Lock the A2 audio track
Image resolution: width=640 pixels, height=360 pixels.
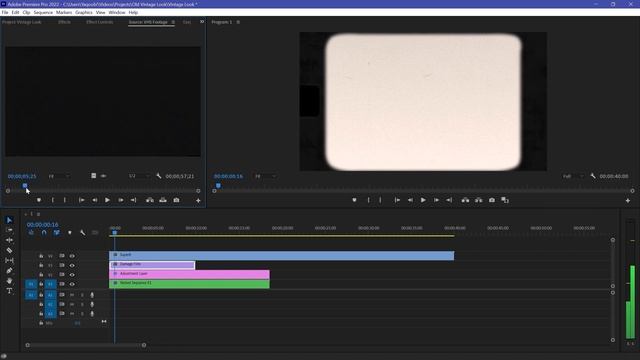point(41,304)
